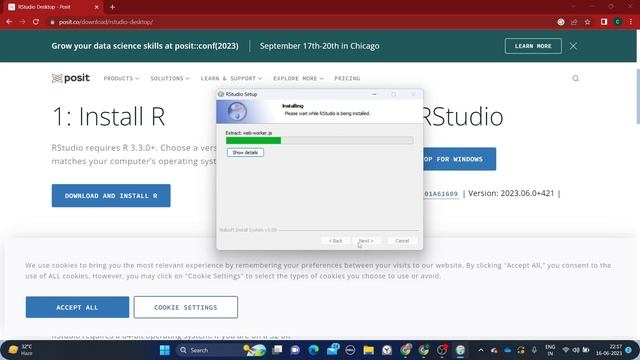Click Cancel in RStudio Setup
This screenshot has width=640, height=360.
[402, 241]
